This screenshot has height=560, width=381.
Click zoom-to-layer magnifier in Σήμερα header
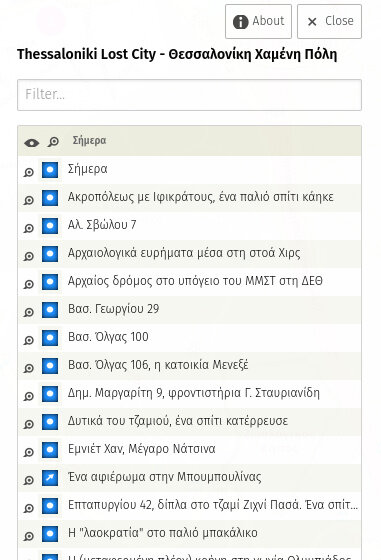(x=53, y=142)
